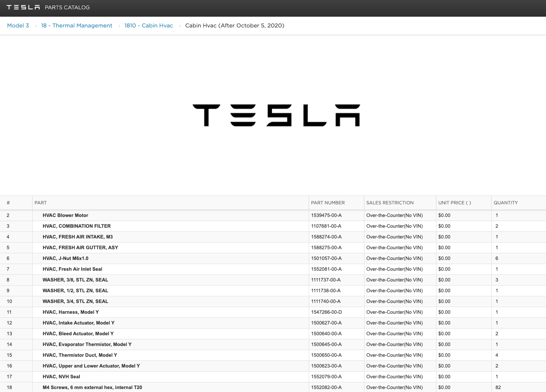The image size is (546, 392).
Task: Go to 18 - Thermal Management breadcrumb
Action: coord(76,26)
